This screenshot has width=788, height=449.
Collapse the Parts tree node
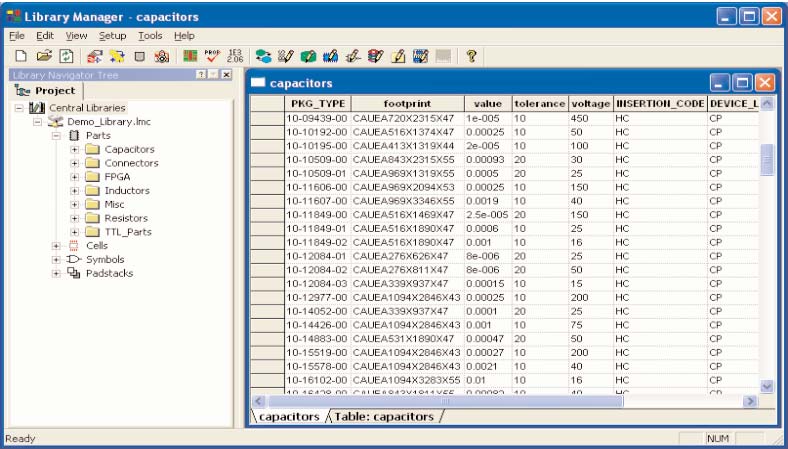[57, 135]
